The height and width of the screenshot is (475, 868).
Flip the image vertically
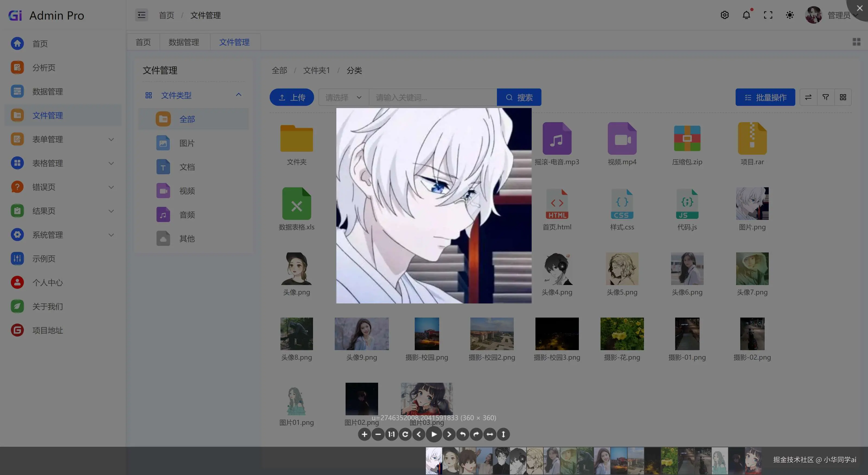coord(503,434)
